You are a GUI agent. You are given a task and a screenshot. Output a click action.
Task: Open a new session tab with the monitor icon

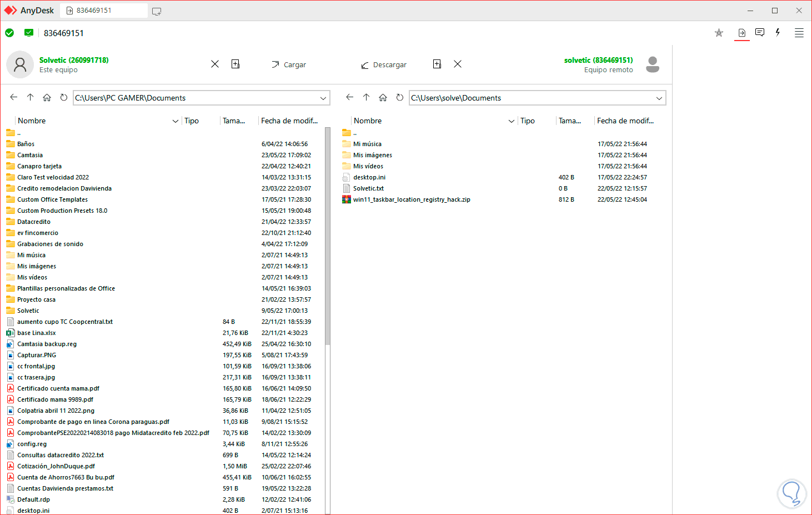pos(157,11)
